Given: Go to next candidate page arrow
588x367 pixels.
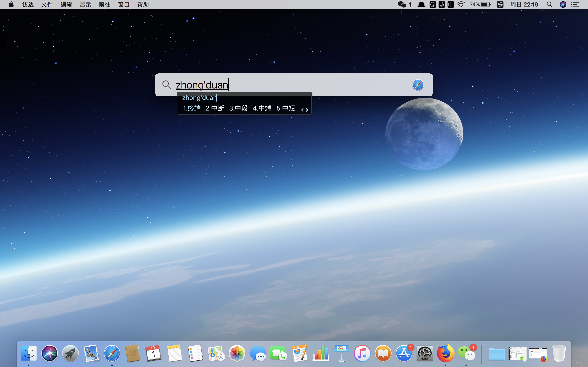Looking at the screenshot, I should (307, 110).
